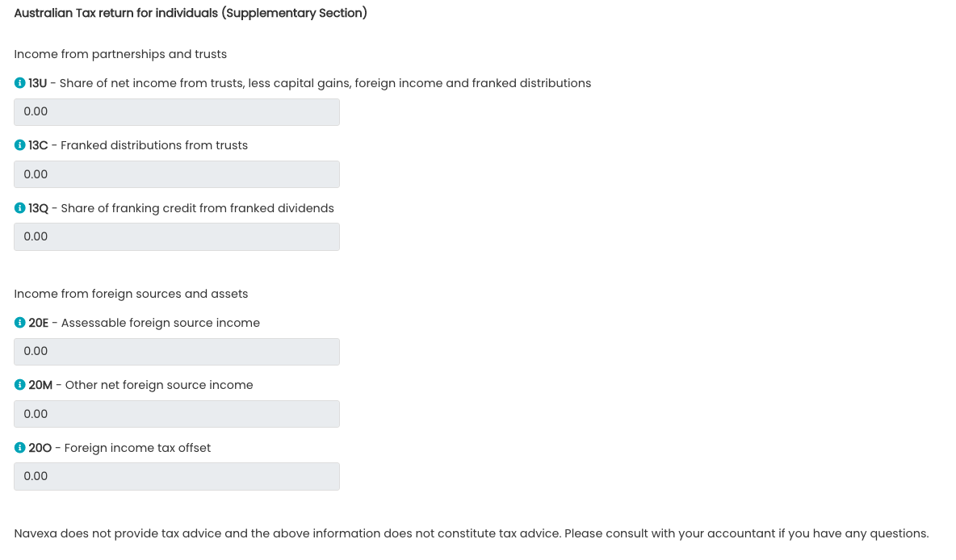
Task: Open the 13Q franking credit info tooltip icon
Action: (20, 208)
